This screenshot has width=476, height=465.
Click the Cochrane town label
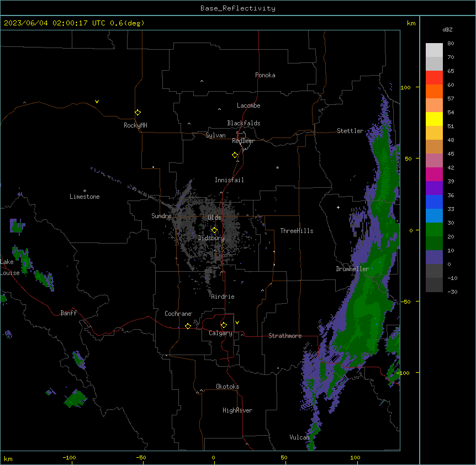178,314
